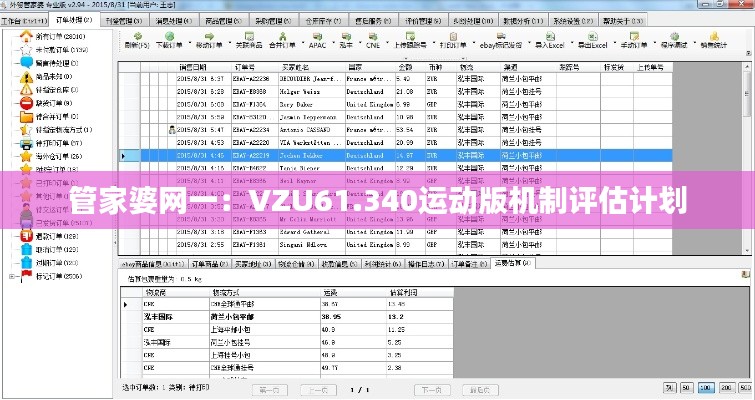Click the sales statistics toolbar icon
Image resolution: width=755 pixels, height=400 pixels.
coord(714,36)
